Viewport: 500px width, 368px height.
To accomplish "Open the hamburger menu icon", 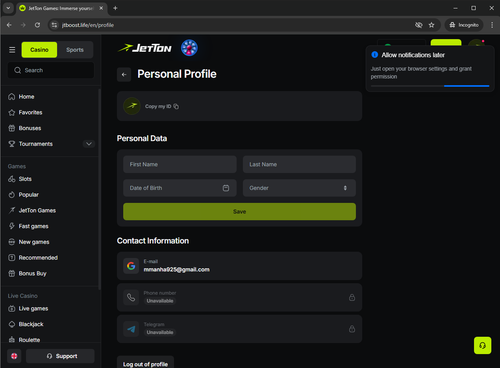I will 12,50.
